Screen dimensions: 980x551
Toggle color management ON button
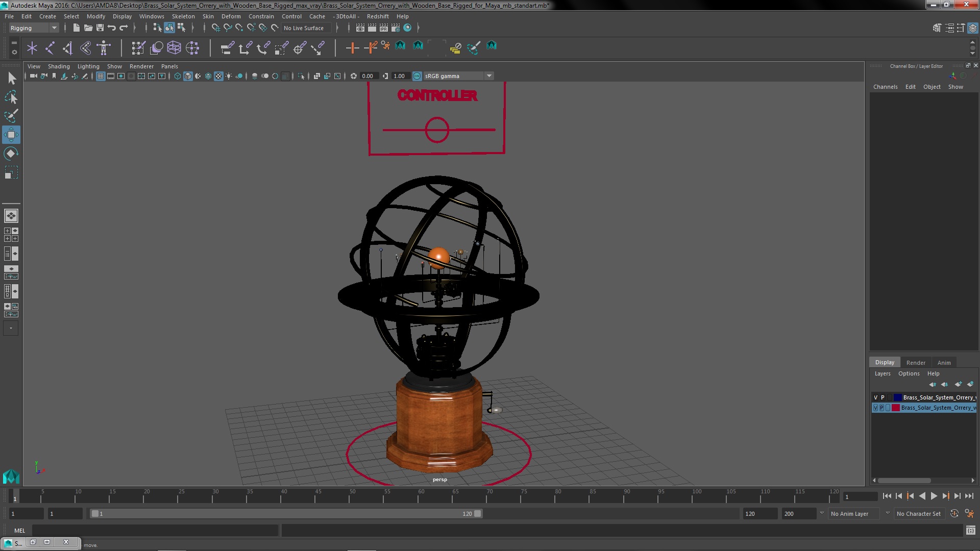(x=417, y=76)
